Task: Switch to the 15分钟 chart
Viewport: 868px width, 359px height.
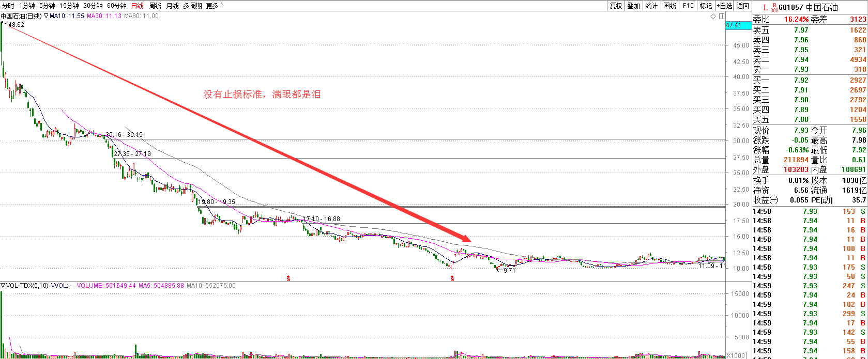Action: coord(69,6)
